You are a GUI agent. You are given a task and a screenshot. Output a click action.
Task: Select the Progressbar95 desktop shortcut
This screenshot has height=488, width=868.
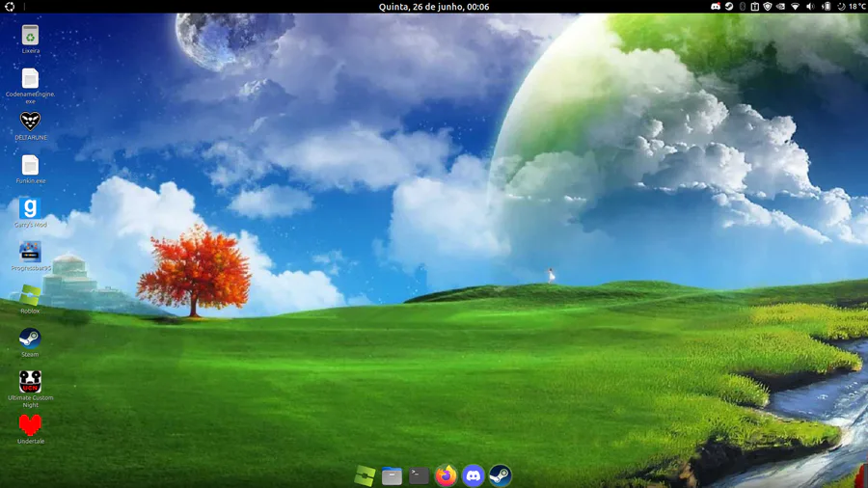(x=30, y=252)
